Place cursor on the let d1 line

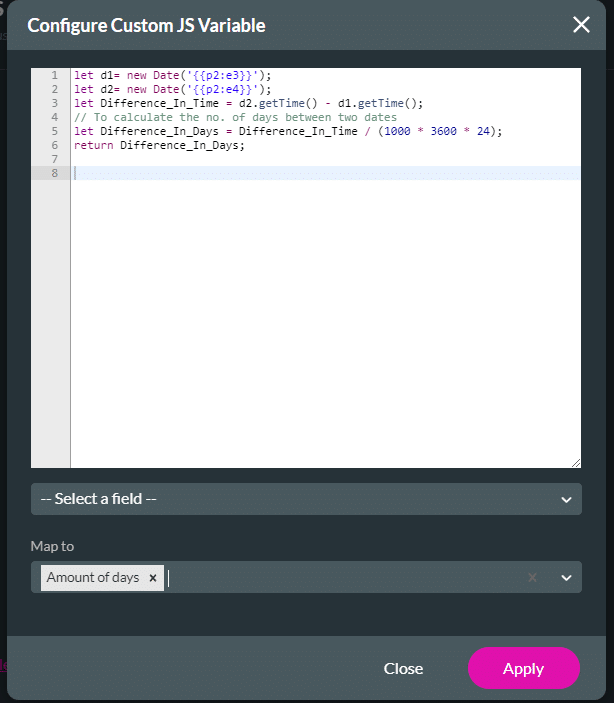172,75
